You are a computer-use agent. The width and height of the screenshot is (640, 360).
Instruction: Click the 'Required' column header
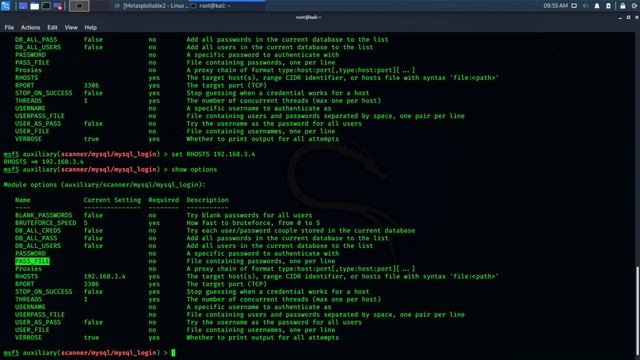click(x=164, y=200)
